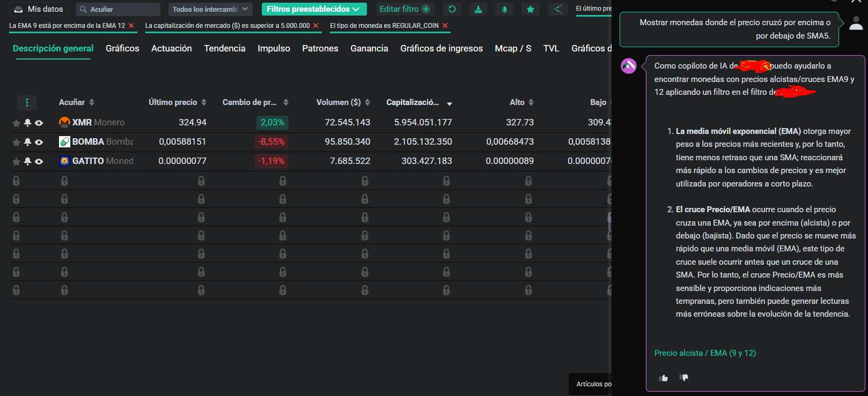
Task: Open the TVL tab
Action: (x=551, y=48)
